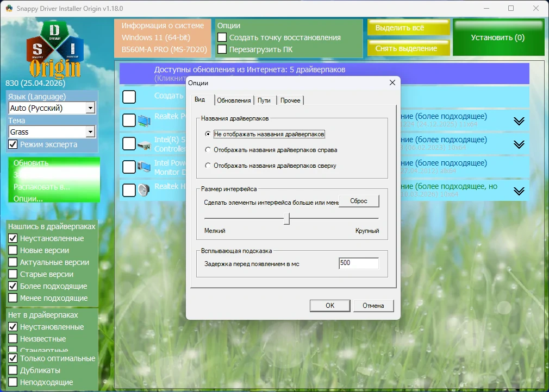Check the Realtek PCIe driver row checkbox

pos(129,121)
